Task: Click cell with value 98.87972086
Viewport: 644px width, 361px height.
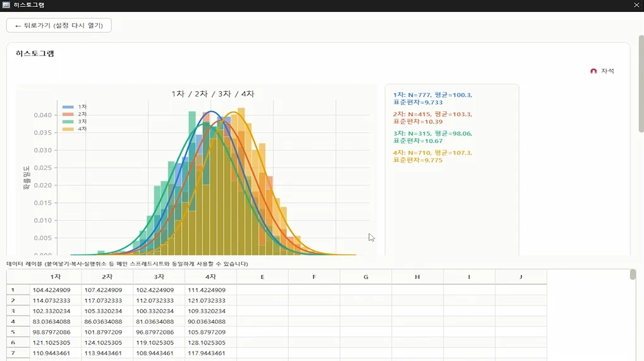Action: (x=56, y=333)
